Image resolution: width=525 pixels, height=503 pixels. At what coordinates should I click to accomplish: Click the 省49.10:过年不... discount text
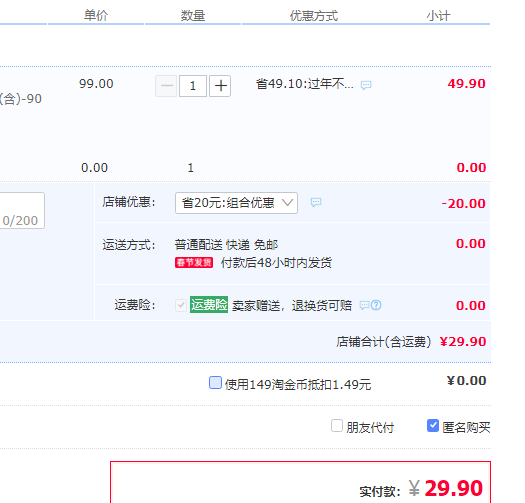pos(305,84)
